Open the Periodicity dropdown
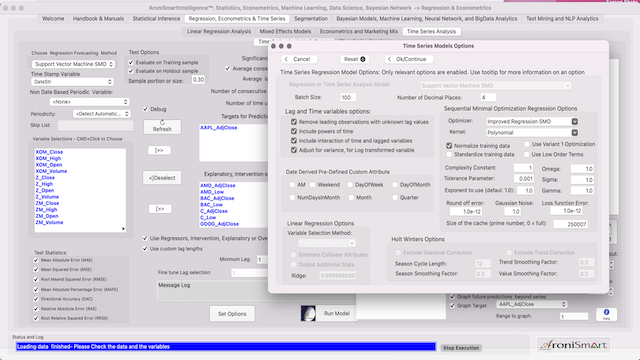This screenshot has width=640, height=360. click(x=102, y=114)
